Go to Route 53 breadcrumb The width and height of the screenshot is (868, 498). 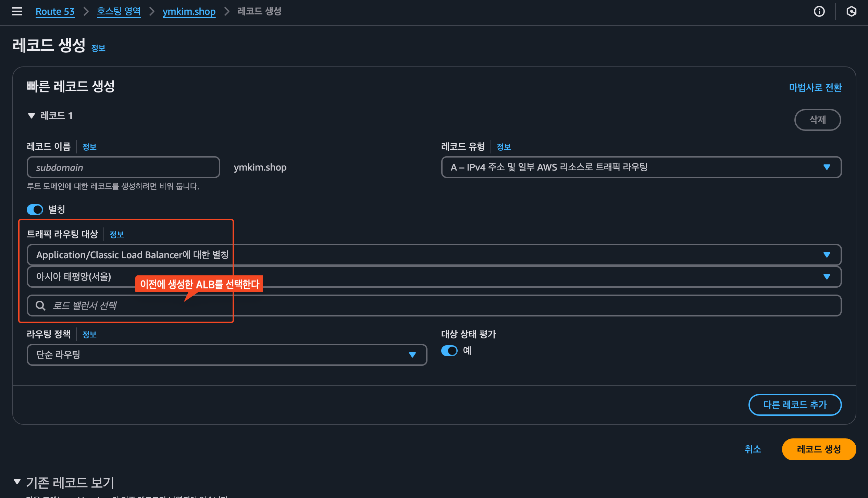(x=55, y=11)
